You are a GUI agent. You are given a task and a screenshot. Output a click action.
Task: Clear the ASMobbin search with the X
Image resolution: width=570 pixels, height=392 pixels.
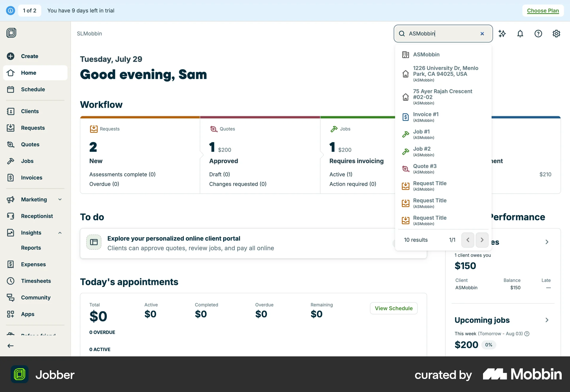pyautogui.click(x=482, y=34)
